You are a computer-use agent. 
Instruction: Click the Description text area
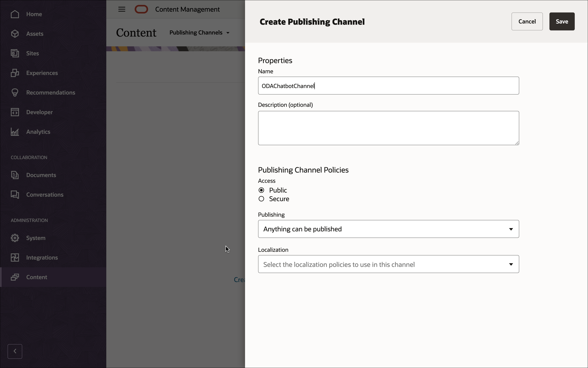[388, 128]
